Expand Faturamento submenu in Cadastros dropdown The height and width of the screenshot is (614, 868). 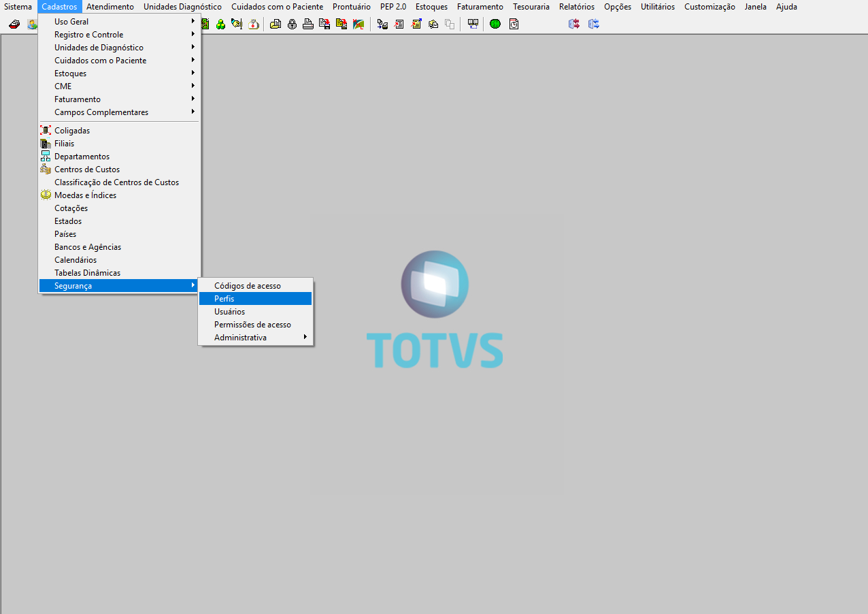[119, 99]
